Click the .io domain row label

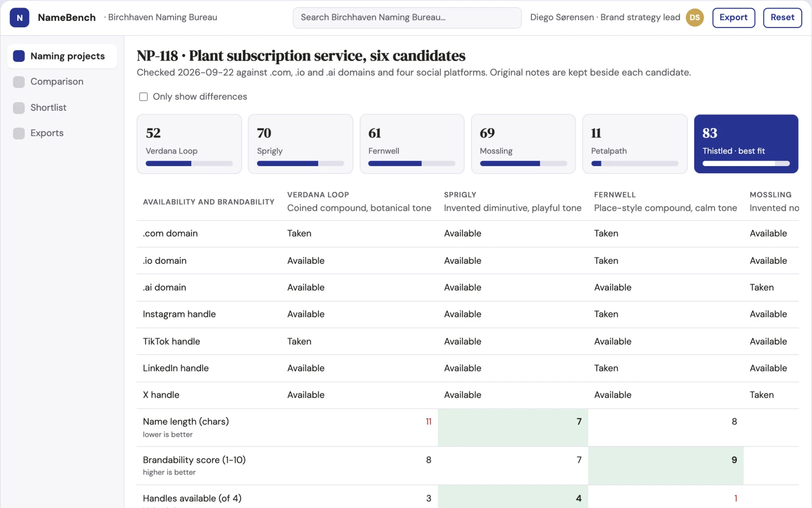[x=164, y=261]
